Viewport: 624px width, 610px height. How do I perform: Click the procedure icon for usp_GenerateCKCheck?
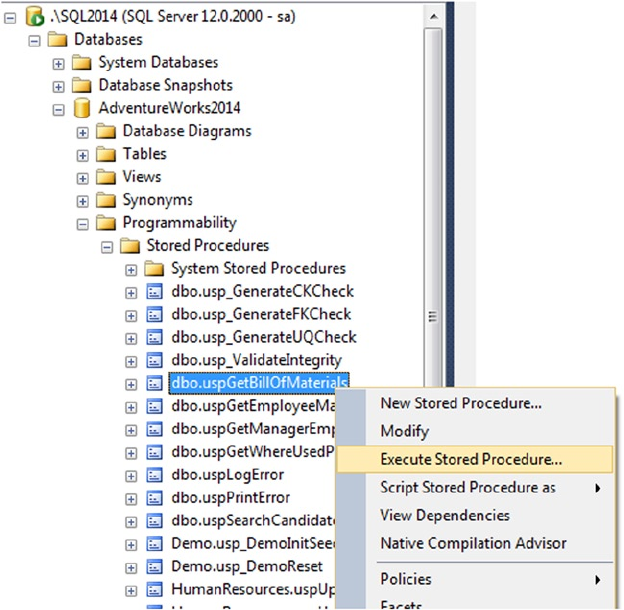point(154,292)
